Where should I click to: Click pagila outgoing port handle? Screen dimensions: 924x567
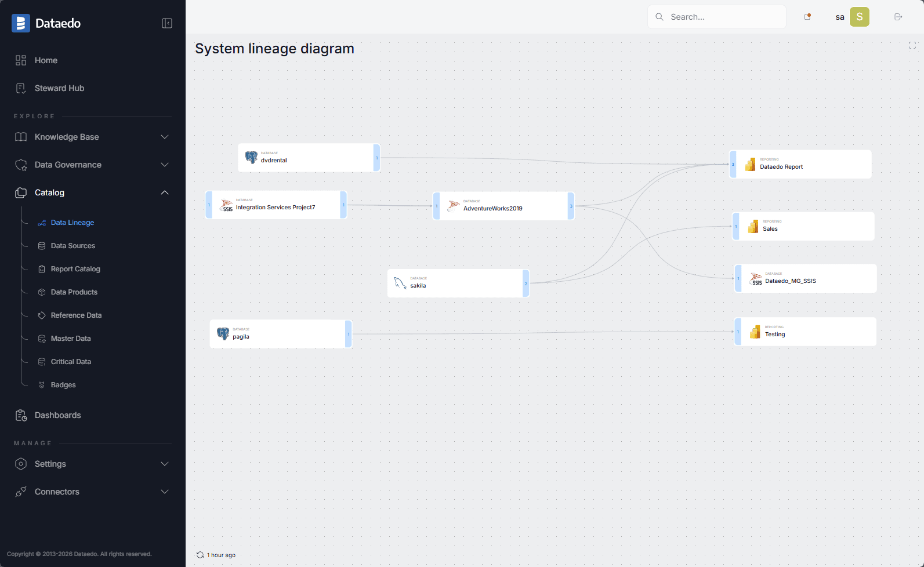coord(349,334)
